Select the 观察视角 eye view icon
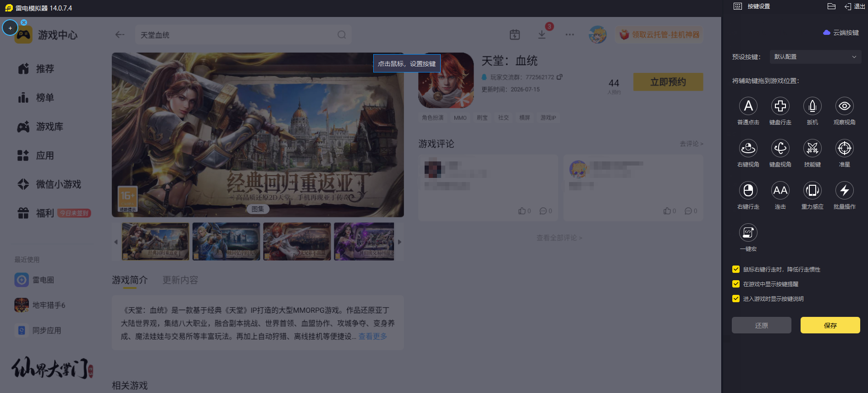868x393 pixels. [845, 106]
